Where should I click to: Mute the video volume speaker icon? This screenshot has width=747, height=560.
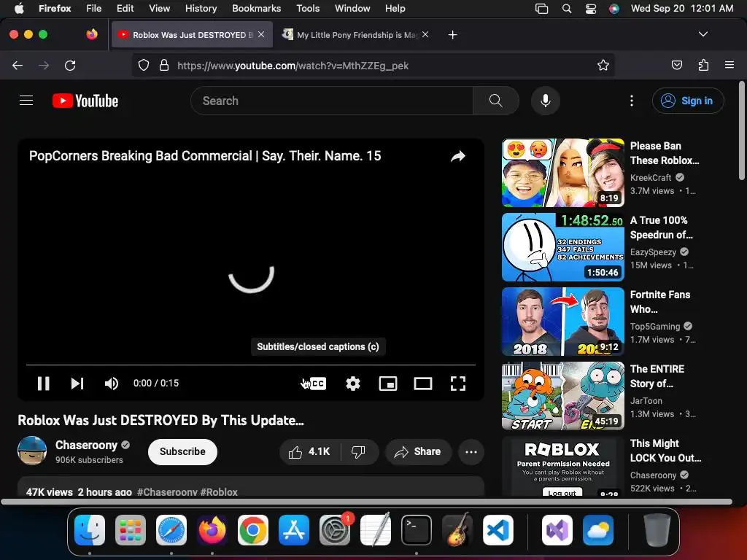tap(111, 384)
